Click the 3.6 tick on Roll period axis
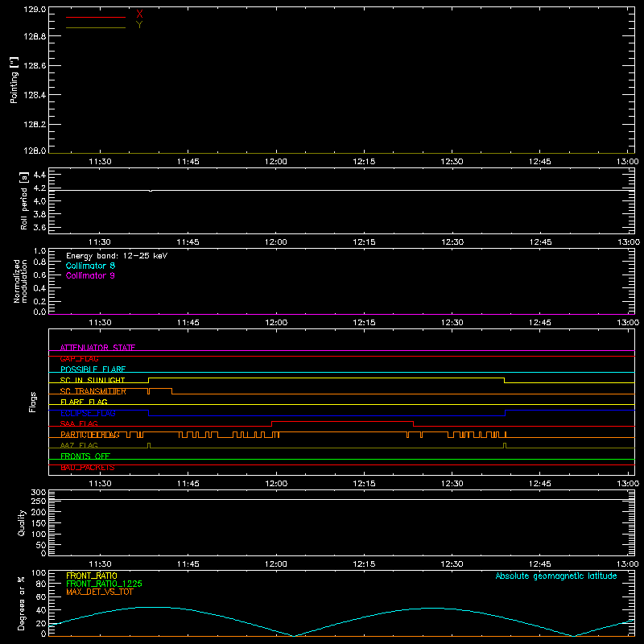The image size is (644, 644). pyautogui.click(x=39, y=227)
